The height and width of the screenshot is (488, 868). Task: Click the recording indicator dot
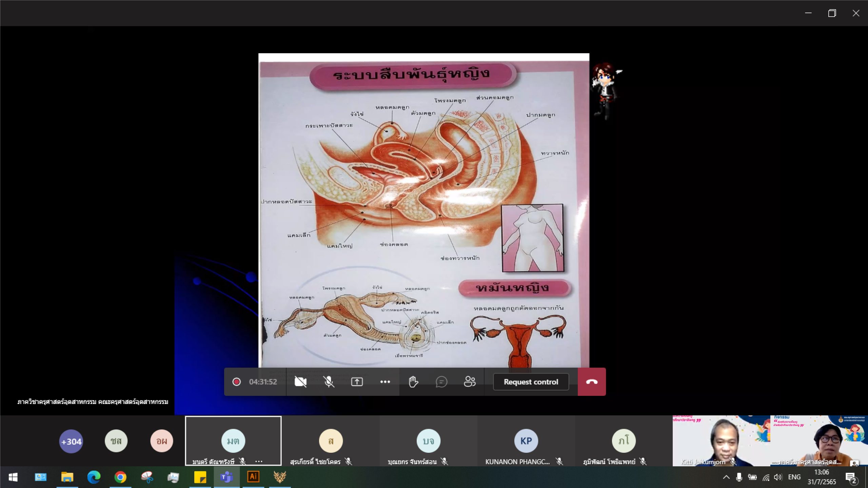click(x=236, y=382)
